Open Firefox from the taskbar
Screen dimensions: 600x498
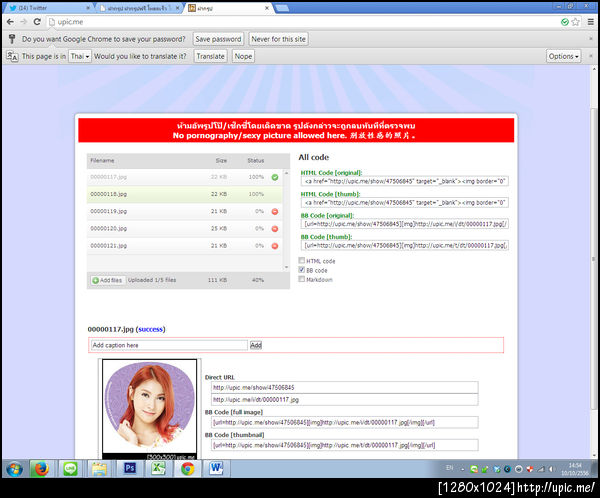42,469
